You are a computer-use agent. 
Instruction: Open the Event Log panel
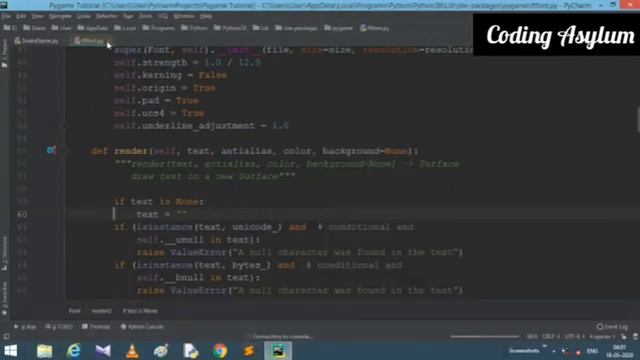click(x=612, y=327)
